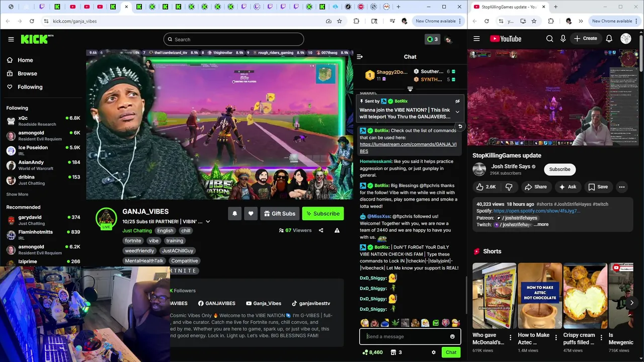644x362 pixels.
Task: Follow GANJA_VIBES with the heart button
Action: [251, 214]
